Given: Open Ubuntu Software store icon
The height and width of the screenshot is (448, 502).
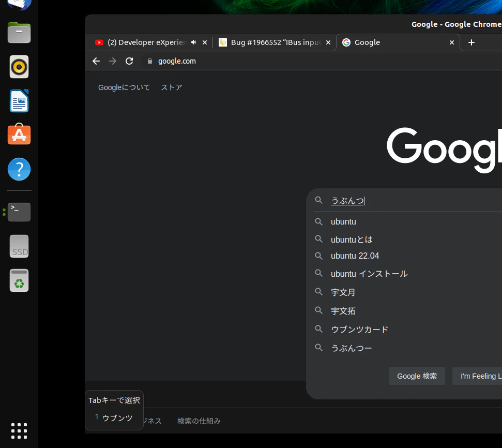Looking at the screenshot, I should 19,134.
